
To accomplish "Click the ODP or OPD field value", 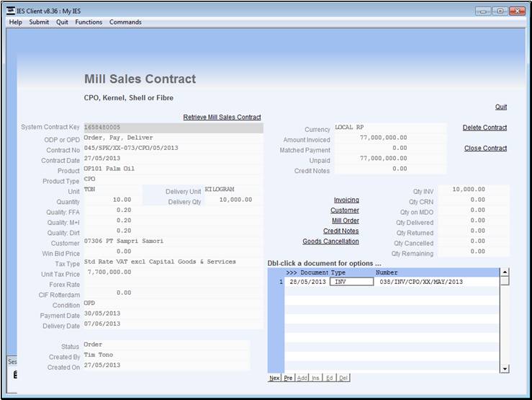I will tap(173, 138).
